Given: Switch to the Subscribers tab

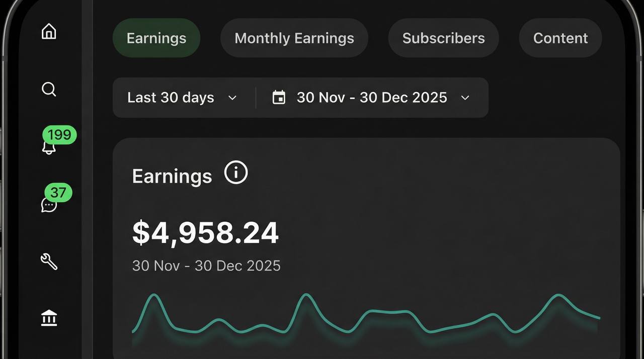Looking at the screenshot, I should [443, 38].
